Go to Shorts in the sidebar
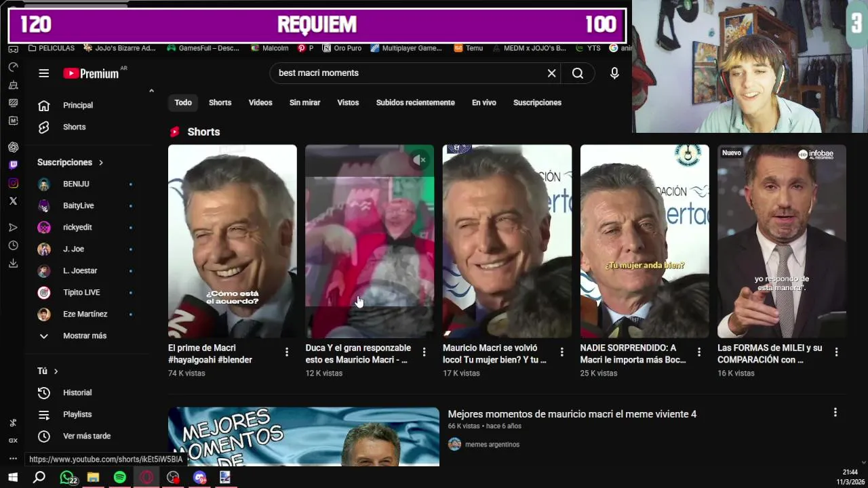The image size is (868, 488). 88,127
